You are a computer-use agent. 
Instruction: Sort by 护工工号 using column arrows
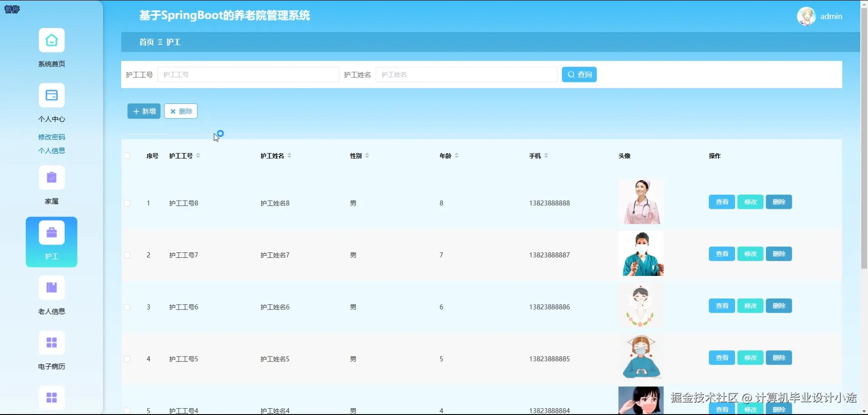coord(198,155)
